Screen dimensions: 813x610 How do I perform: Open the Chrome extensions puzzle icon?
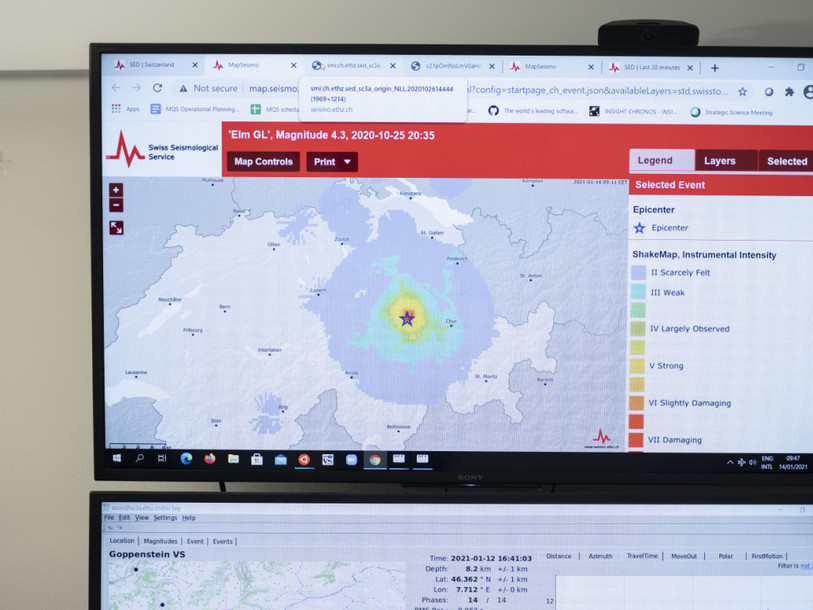coord(789,92)
